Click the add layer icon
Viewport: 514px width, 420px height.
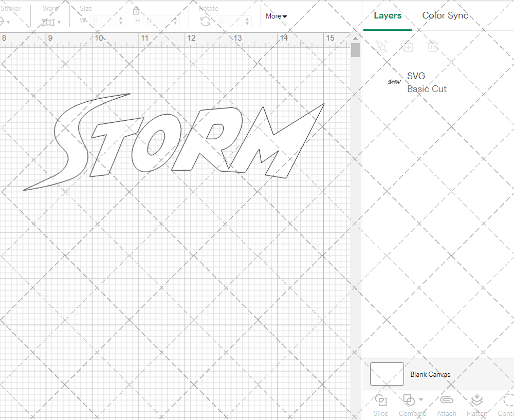[x=408, y=46]
